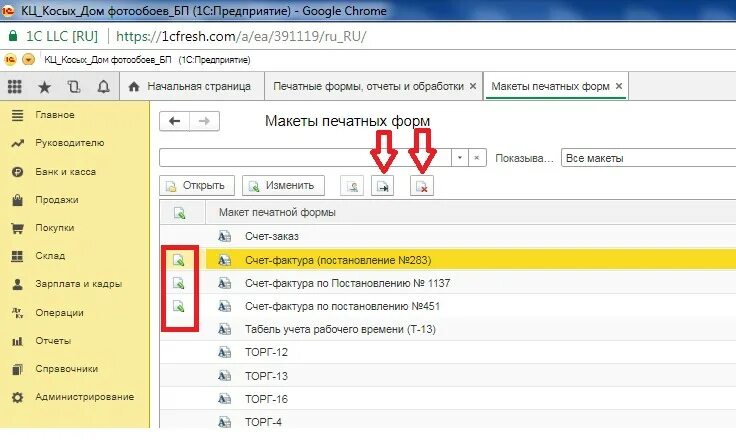Viewport: 736px width, 440px height.
Task: Open Покупки section
Action: tap(54, 228)
